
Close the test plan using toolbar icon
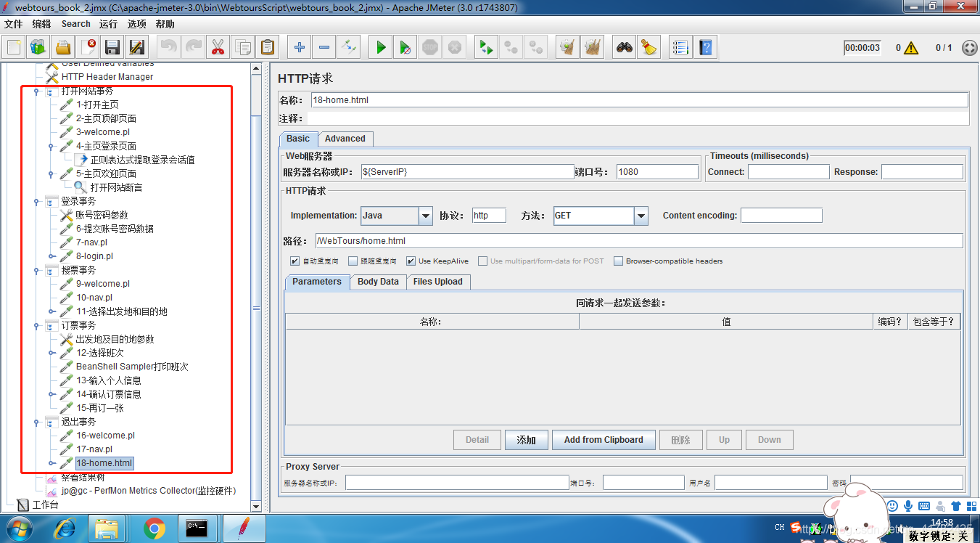point(88,48)
